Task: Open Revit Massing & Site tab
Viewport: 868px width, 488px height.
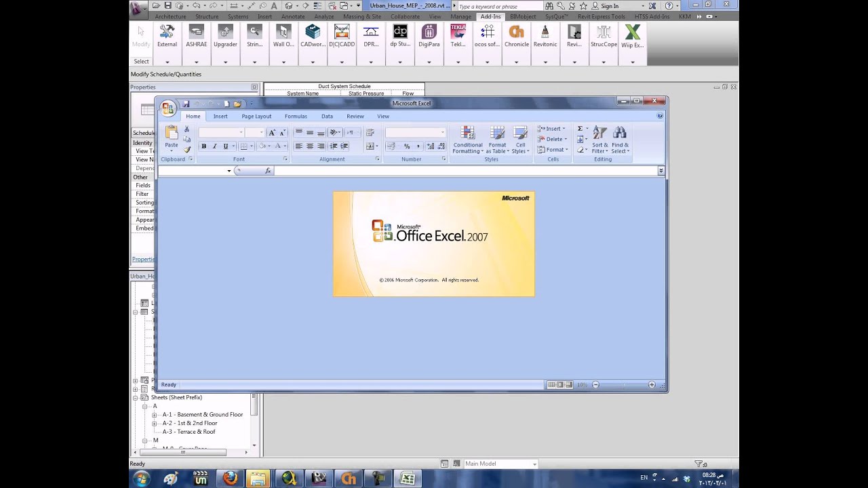Action: pyautogui.click(x=362, y=16)
